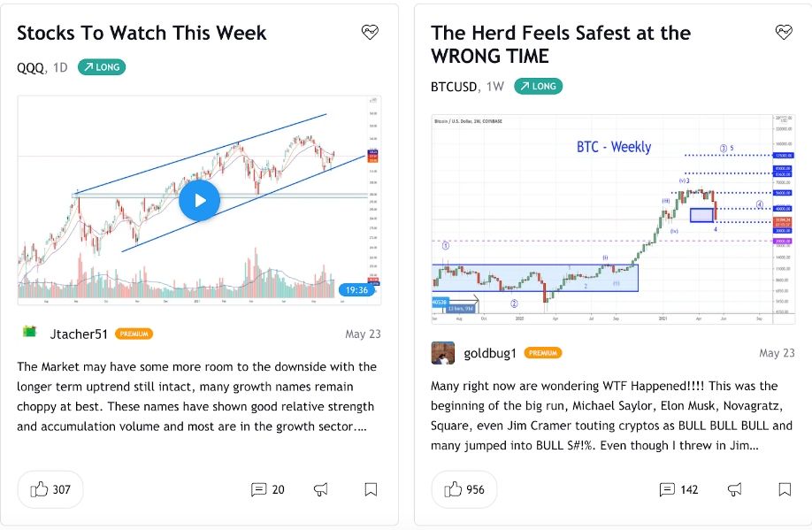Image resolution: width=812 pixels, height=530 pixels.
Task: Open the BTC Weekly chart thumbnail
Action: pyautogui.click(x=601, y=219)
